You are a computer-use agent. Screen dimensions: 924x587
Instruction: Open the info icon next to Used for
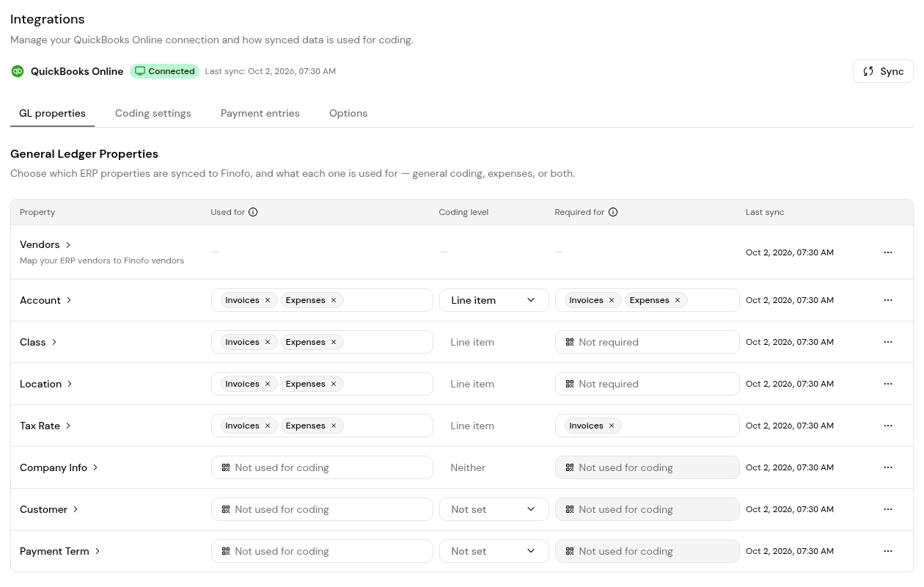pos(253,212)
